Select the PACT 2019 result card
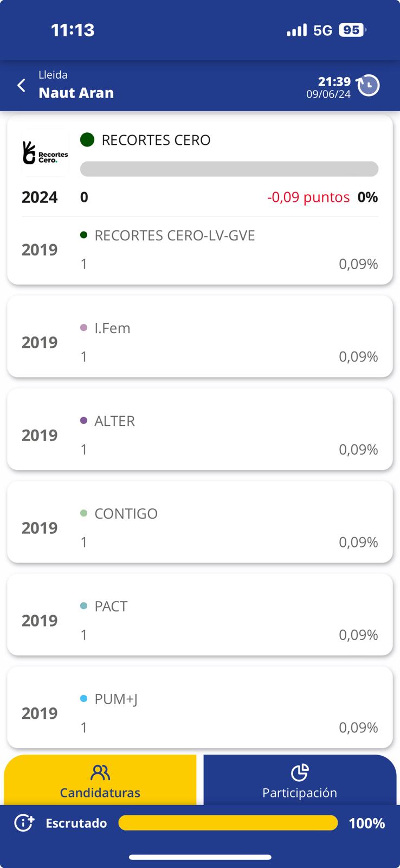The image size is (400, 868). [x=199, y=620]
